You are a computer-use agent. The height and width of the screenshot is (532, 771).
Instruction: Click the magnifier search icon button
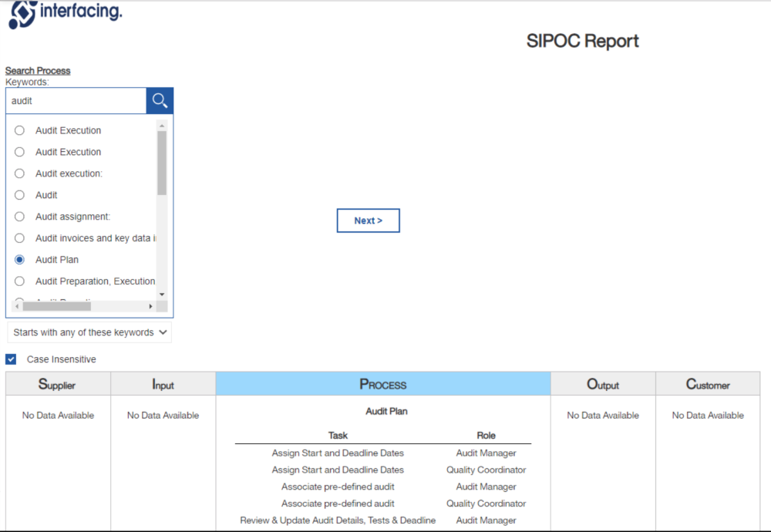(x=160, y=101)
